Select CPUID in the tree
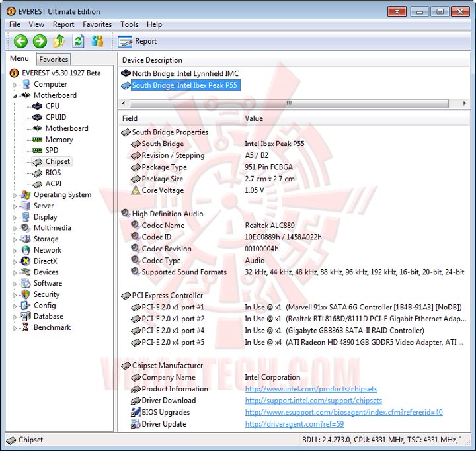The height and width of the screenshot is (451, 476). [x=56, y=117]
